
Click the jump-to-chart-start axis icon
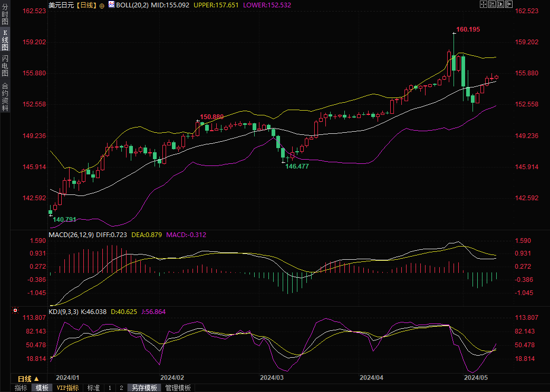click(x=491, y=4)
